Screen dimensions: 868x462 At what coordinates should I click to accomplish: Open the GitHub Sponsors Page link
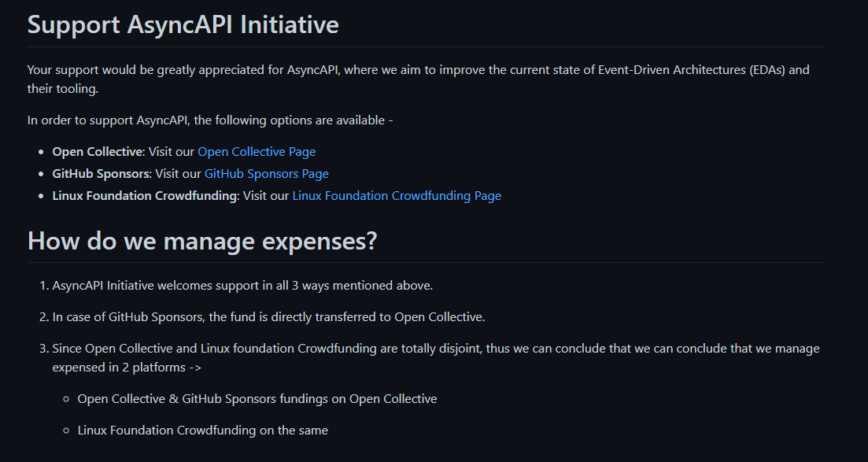click(x=266, y=173)
